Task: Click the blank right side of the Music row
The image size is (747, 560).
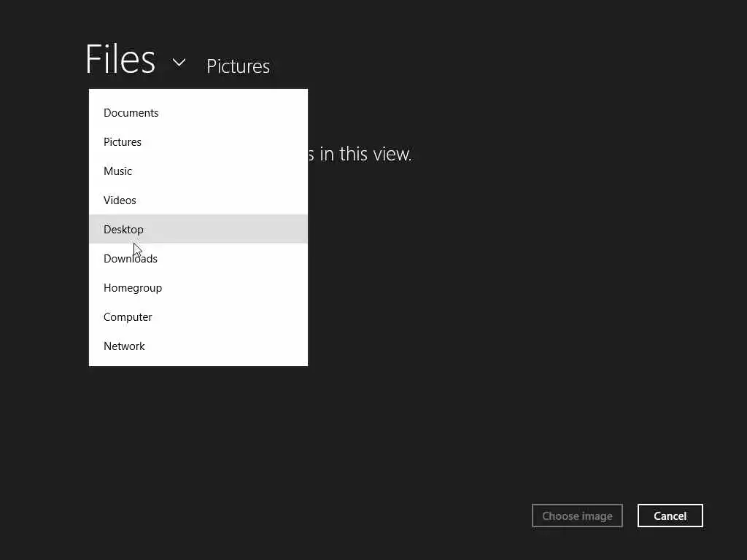Action: click(248, 171)
